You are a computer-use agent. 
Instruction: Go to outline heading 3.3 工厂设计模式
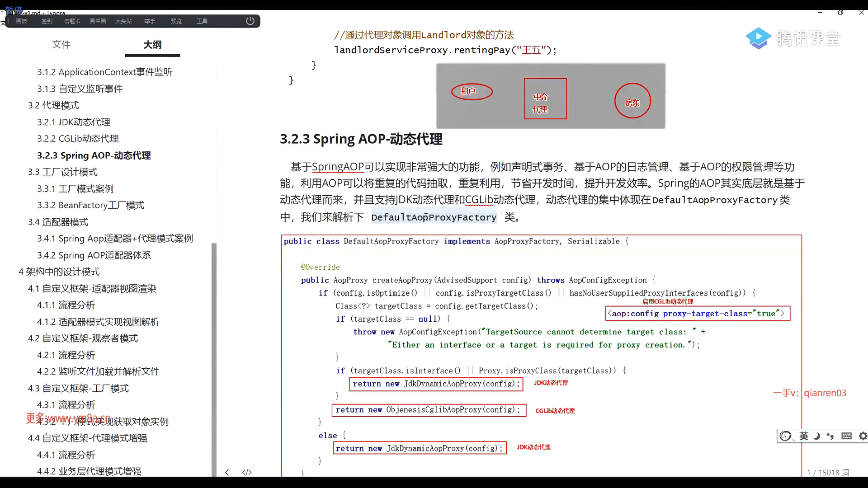(62, 172)
